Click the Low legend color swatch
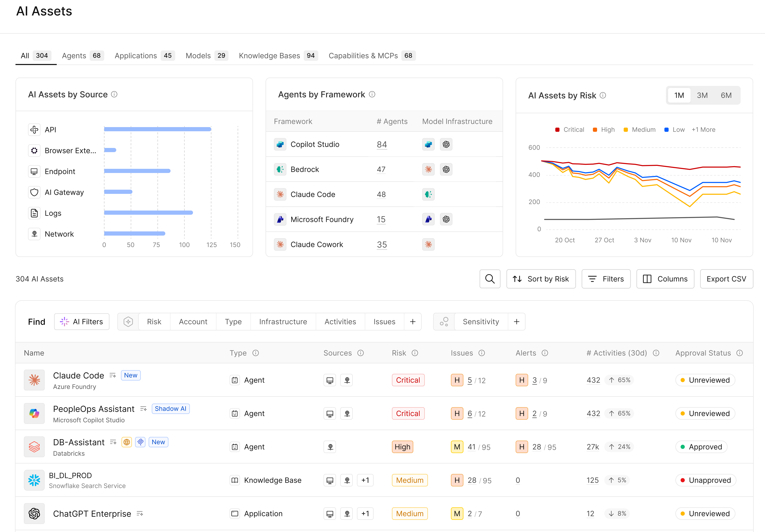Screen dimensions: 765x532 666,130
